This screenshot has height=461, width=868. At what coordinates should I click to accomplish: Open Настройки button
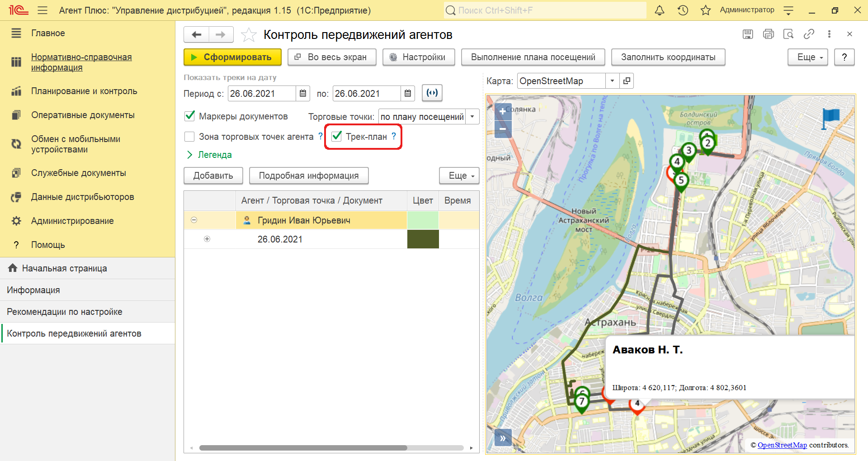[419, 57]
